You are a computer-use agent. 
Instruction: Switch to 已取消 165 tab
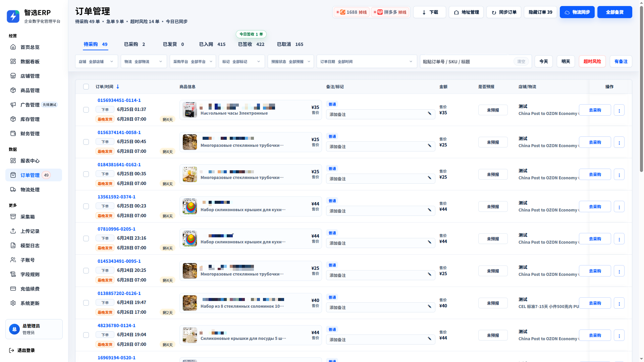(290, 44)
